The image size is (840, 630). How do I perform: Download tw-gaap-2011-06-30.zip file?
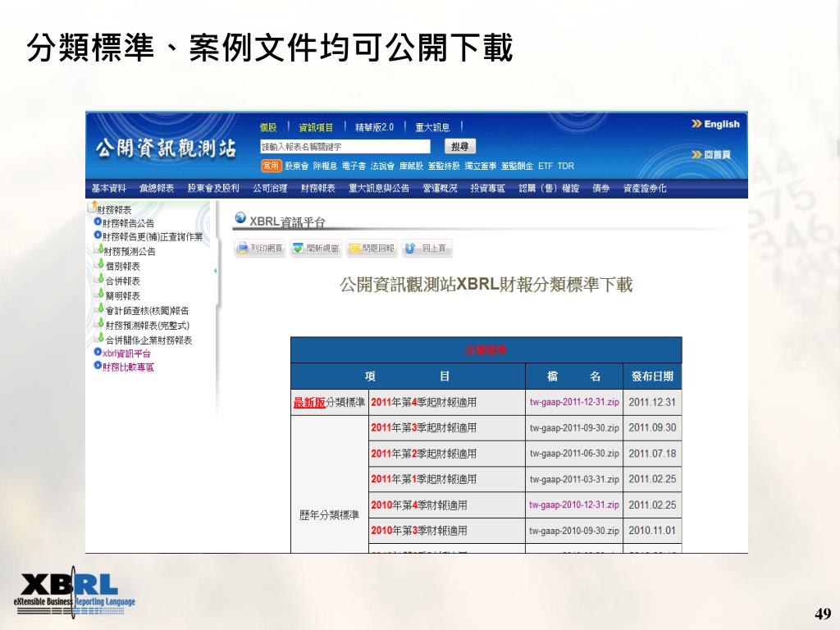tap(574, 453)
